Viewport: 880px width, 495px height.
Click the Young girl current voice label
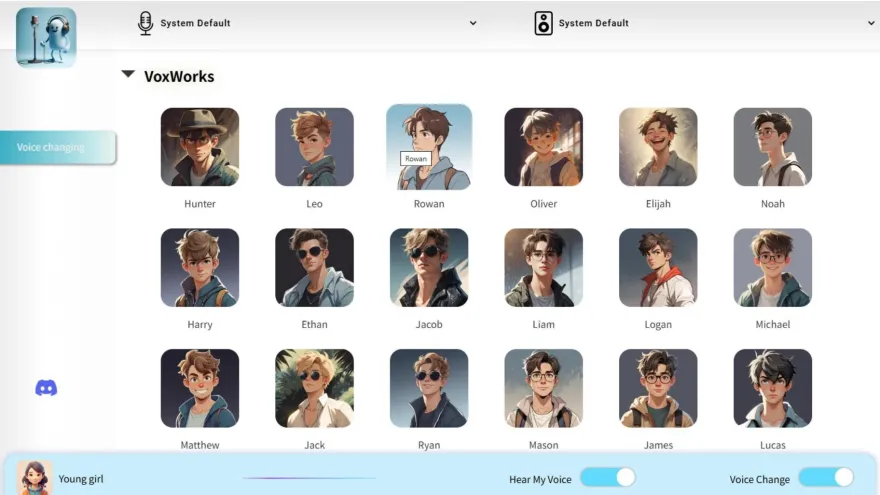tap(81, 479)
